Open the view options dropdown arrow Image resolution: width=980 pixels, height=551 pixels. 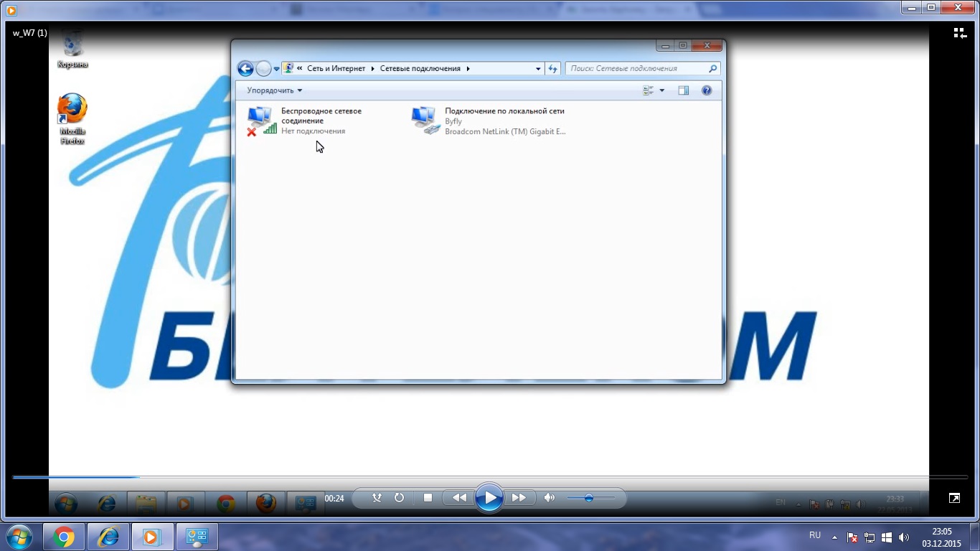(x=661, y=90)
